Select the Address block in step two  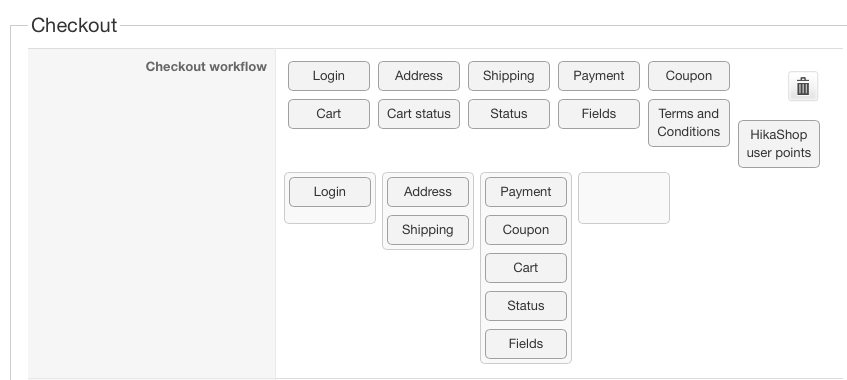[x=428, y=192]
